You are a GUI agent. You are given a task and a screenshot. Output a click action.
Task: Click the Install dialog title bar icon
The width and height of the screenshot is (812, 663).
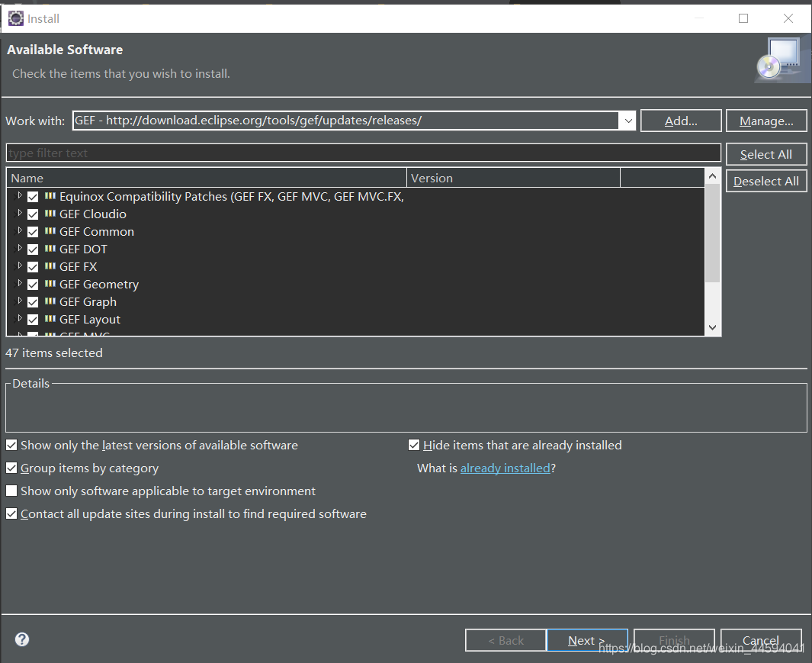point(15,18)
